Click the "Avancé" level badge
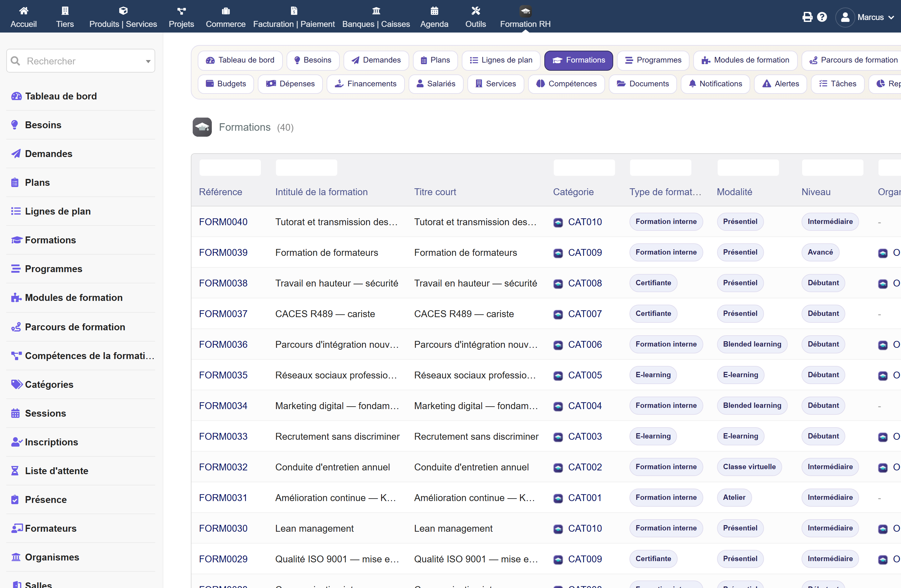The height and width of the screenshot is (588, 901). tap(820, 252)
